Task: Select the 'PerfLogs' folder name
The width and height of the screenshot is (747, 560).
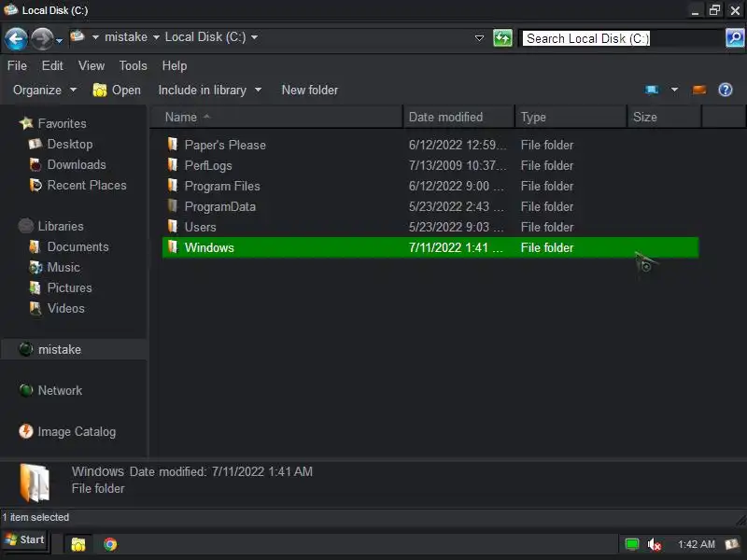Action: 208,166
